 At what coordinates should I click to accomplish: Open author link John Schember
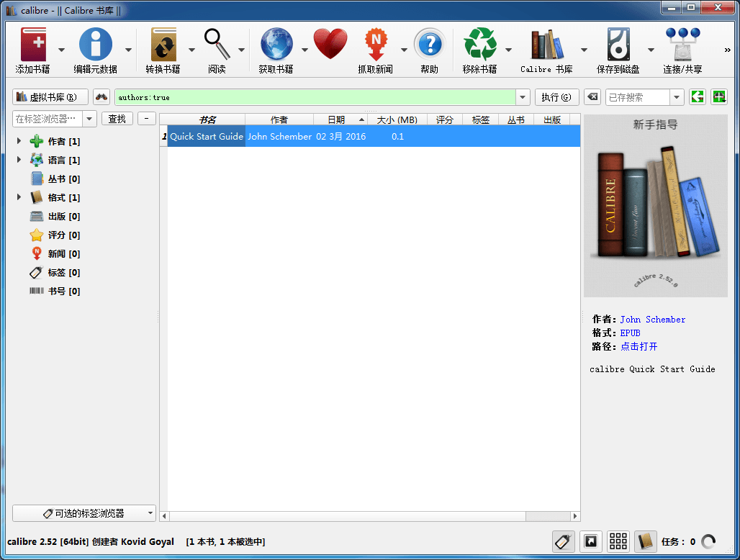(652, 320)
